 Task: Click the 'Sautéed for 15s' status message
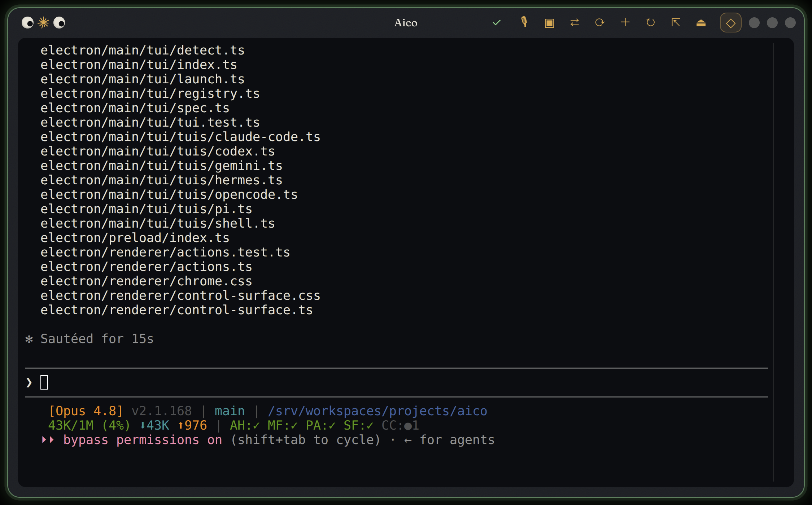tap(97, 339)
